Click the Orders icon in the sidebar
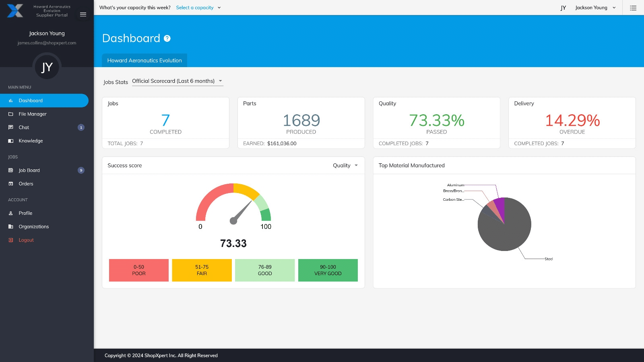The image size is (644, 362). [x=10, y=183]
